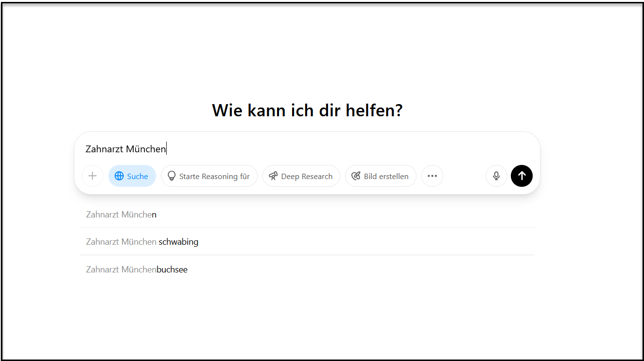Toggle the Suche mode off

point(132,176)
